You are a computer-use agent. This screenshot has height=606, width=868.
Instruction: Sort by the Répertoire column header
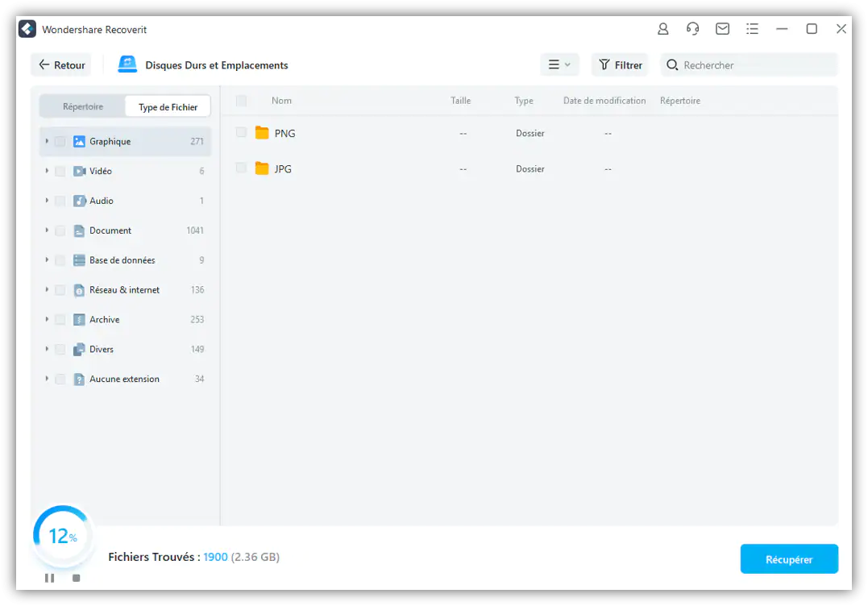coord(679,101)
